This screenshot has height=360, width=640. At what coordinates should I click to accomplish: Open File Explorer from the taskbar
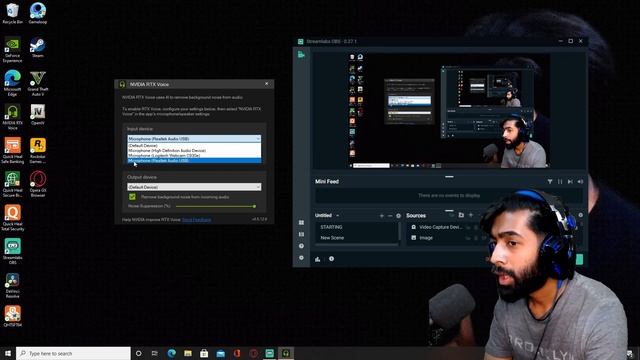[x=188, y=353]
